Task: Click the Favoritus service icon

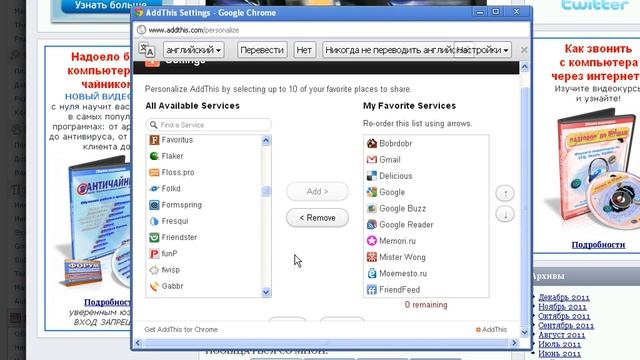Action: point(154,140)
